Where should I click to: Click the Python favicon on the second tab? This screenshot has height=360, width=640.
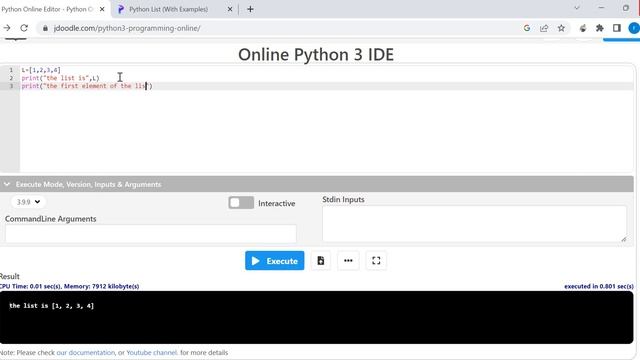tap(120, 9)
